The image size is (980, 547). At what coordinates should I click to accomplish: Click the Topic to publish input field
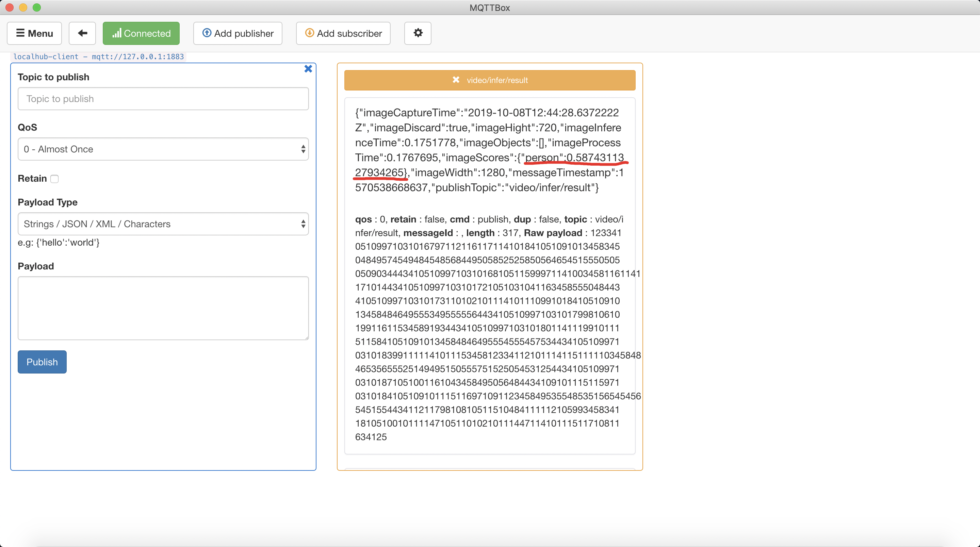pyautogui.click(x=163, y=99)
